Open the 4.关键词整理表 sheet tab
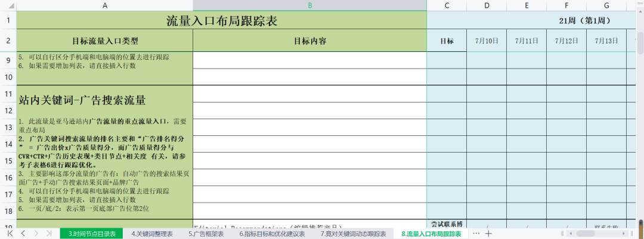Viewport: 644px width, 239px height. (153, 234)
